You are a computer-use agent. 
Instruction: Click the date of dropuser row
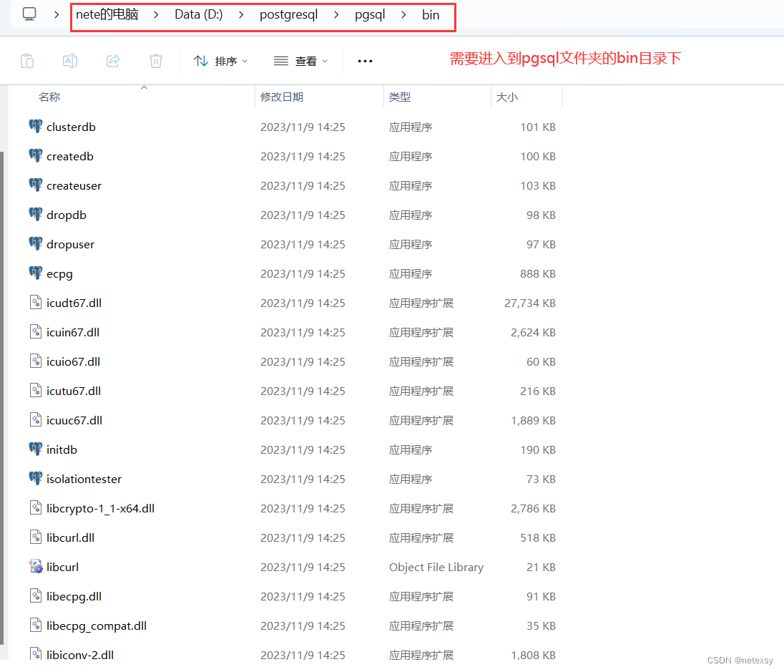point(303,244)
